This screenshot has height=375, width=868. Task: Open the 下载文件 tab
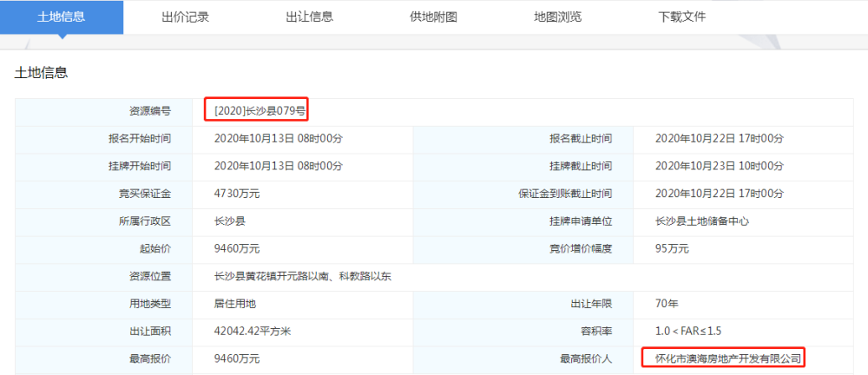tap(681, 16)
